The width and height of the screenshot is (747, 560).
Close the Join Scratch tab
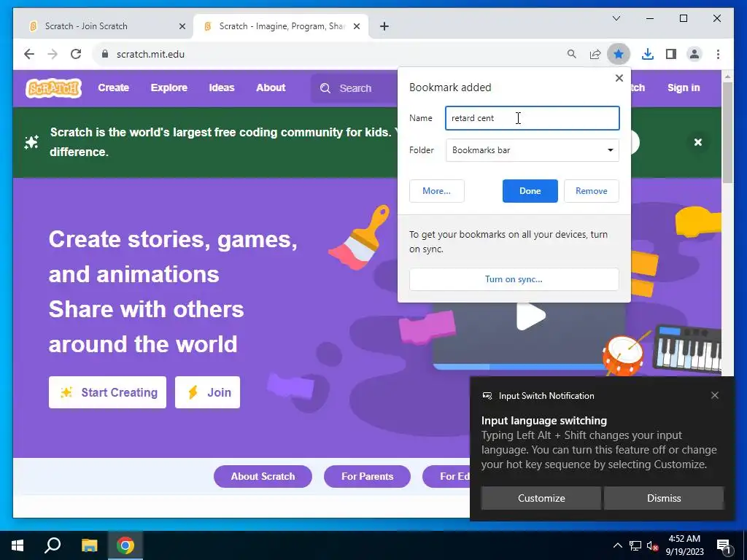[182, 26]
